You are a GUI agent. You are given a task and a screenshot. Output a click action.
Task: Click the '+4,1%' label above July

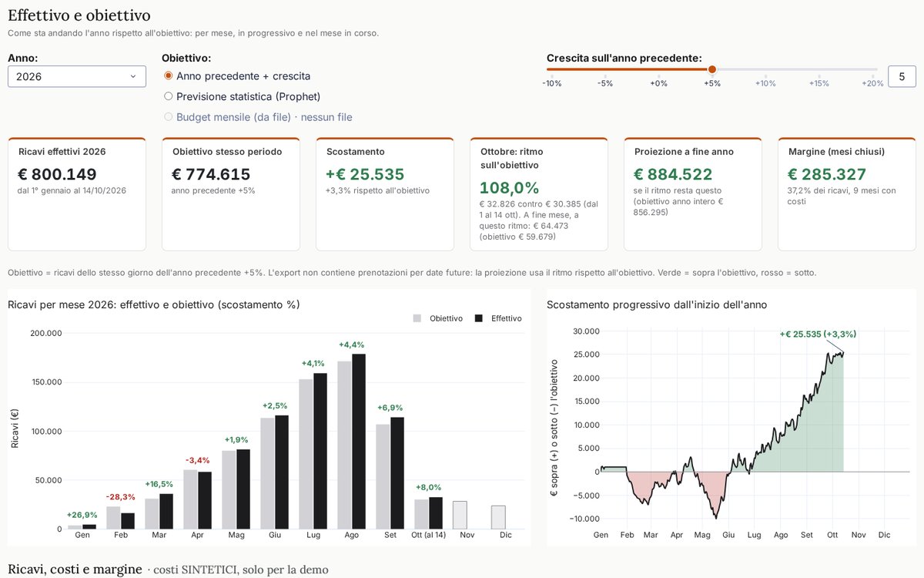click(x=313, y=363)
